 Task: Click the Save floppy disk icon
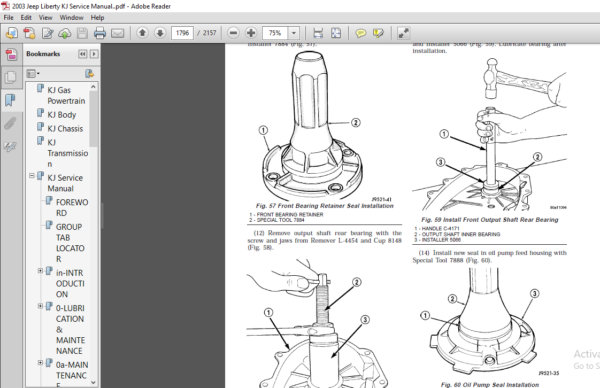click(x=82, y=33)
